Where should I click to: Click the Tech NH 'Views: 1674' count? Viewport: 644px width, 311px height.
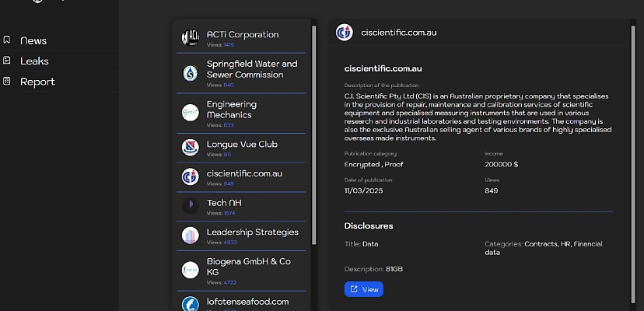point(221,213)
